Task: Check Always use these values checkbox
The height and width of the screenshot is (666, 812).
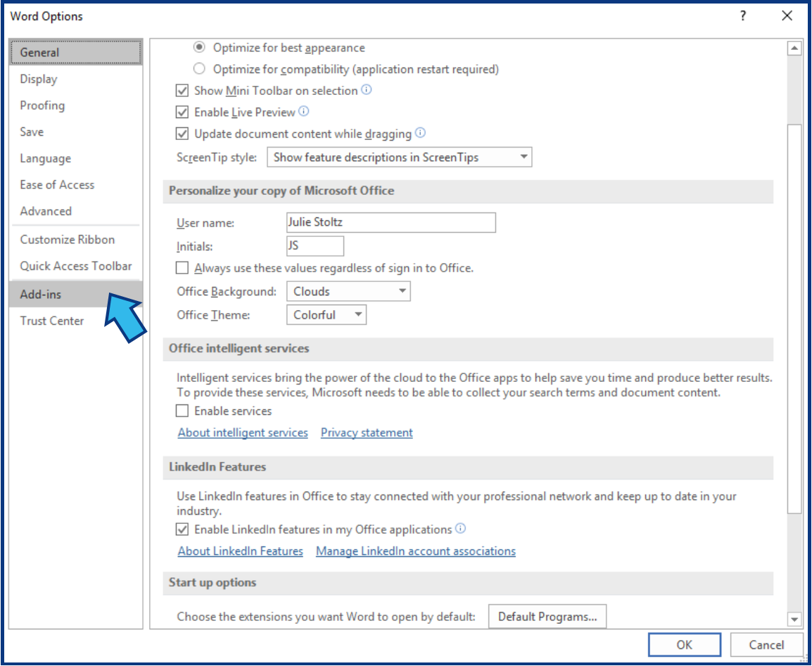Action: tap(182, 268)
